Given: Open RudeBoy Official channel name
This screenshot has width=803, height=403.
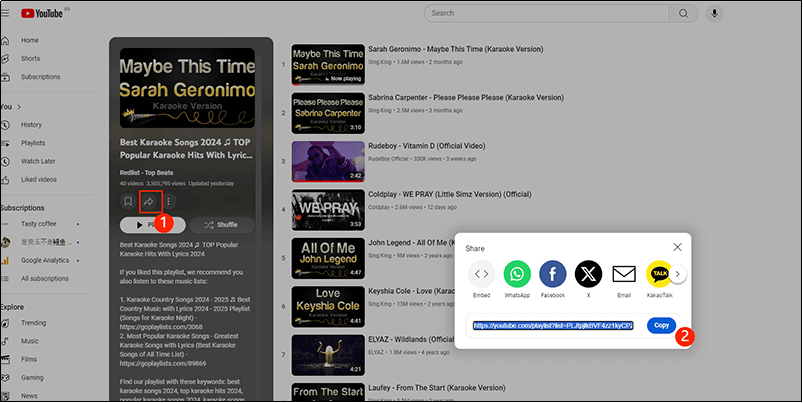Looking at the screenshot, I should click(x=388, y=159).
